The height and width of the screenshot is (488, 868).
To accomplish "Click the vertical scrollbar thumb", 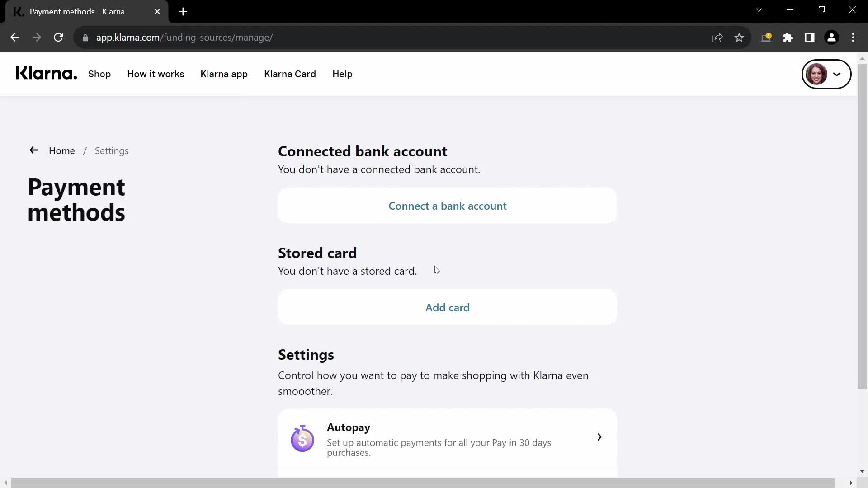I will pyautogui.click(x=862, y=226).
